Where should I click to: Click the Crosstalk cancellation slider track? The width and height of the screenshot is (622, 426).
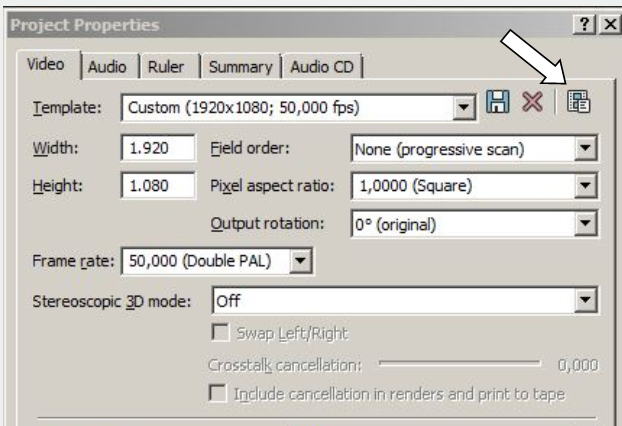(x=459, y=363)
